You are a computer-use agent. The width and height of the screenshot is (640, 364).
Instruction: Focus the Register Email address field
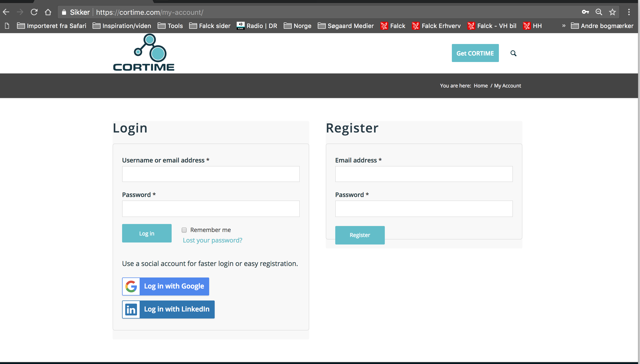[424, 174]
